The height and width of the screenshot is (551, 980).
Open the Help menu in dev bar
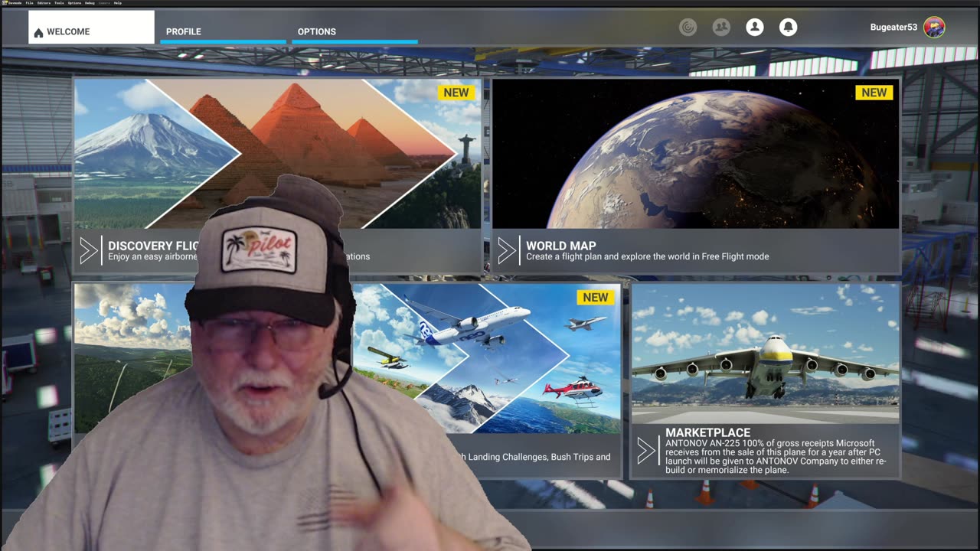tap(117, 3)
